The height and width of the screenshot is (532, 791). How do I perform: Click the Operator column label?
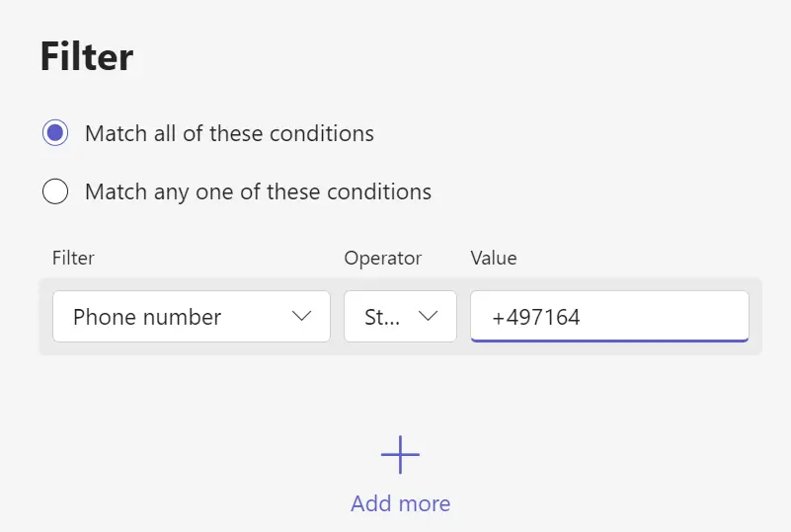(x=383, y=259)
